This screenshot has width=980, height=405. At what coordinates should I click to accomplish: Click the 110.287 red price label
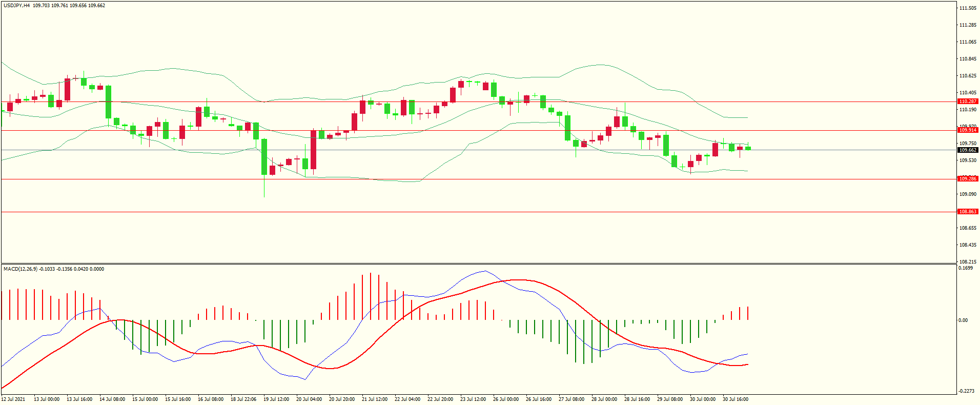[968, 102]
